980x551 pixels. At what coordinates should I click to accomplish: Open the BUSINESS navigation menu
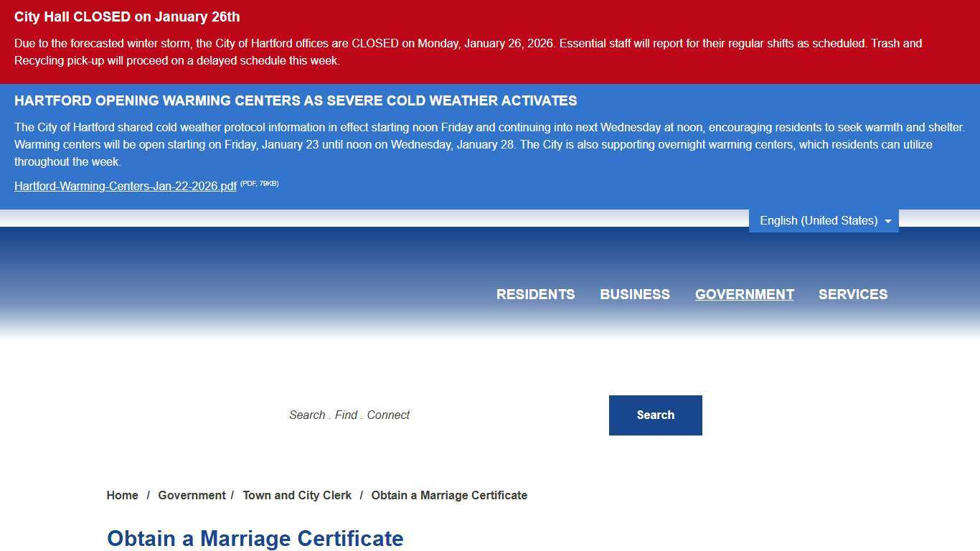pos(634,294)
